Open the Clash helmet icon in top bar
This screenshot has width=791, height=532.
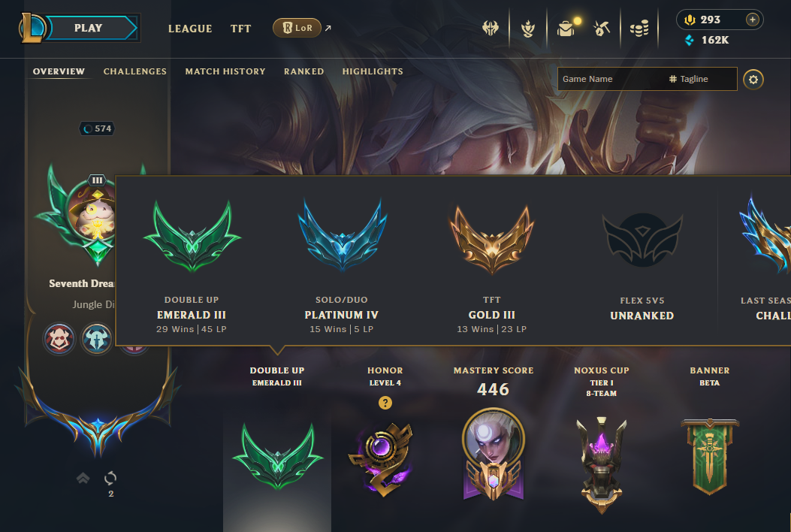491,29
